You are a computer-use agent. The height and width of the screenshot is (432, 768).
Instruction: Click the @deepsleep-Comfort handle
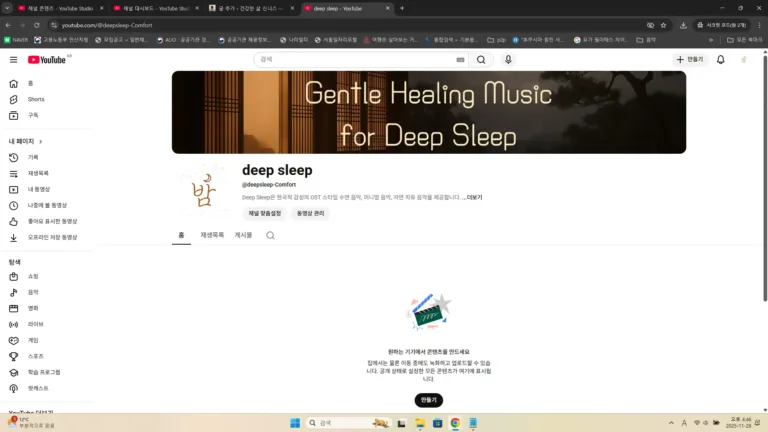click(x=269, y=185)
